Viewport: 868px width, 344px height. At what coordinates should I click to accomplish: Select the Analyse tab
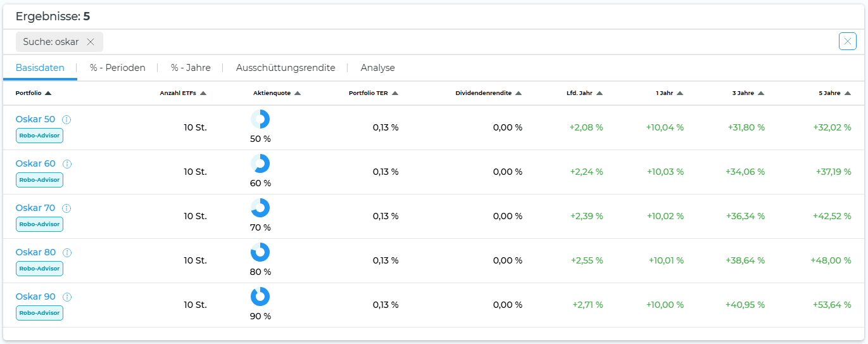coord(377,68)
